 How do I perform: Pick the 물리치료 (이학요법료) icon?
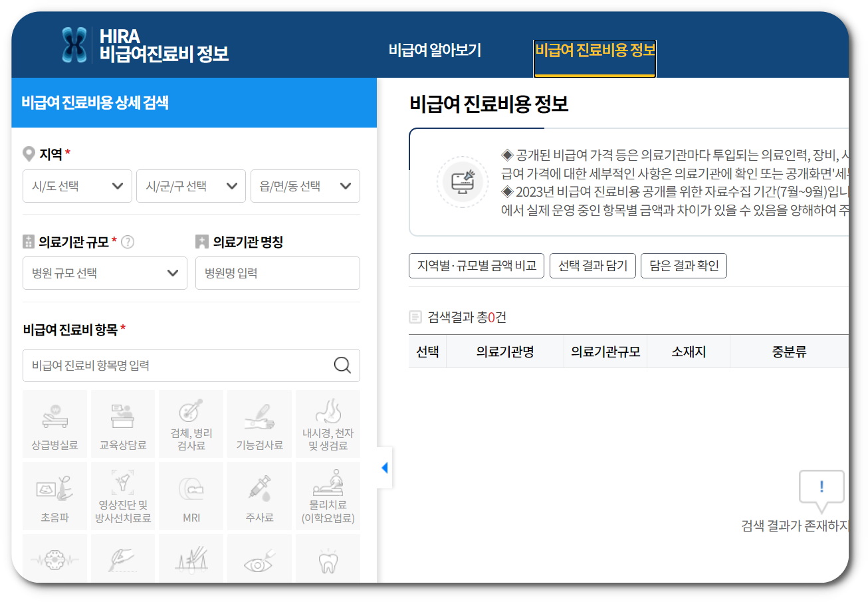pyautogui.click(x=328, y=496)
